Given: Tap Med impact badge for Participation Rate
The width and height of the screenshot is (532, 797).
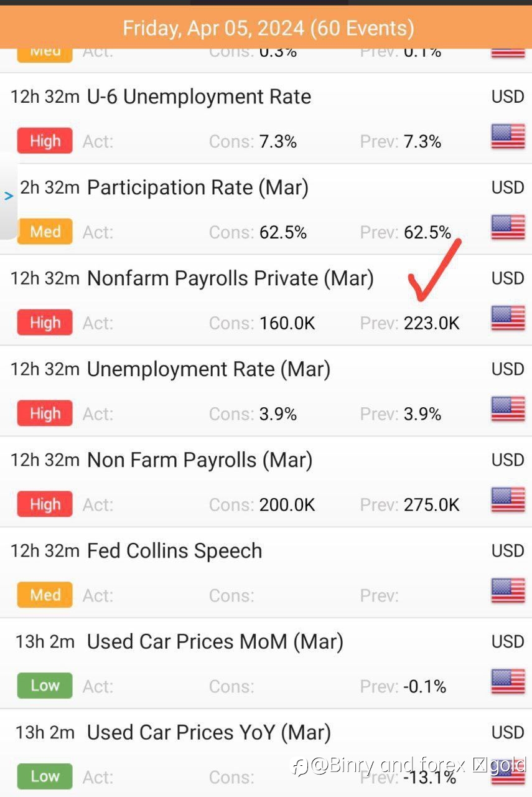Looking at the screenshot, I should point(45,232).
